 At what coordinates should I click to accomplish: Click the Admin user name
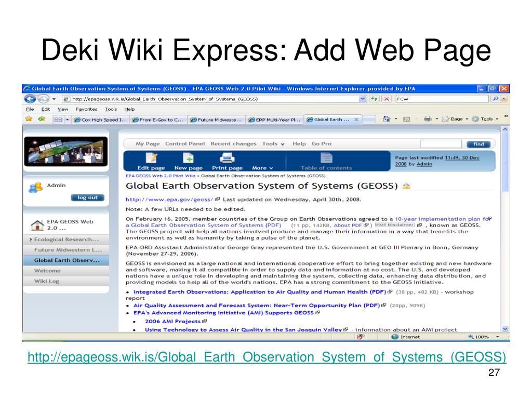tap(56, 185)
